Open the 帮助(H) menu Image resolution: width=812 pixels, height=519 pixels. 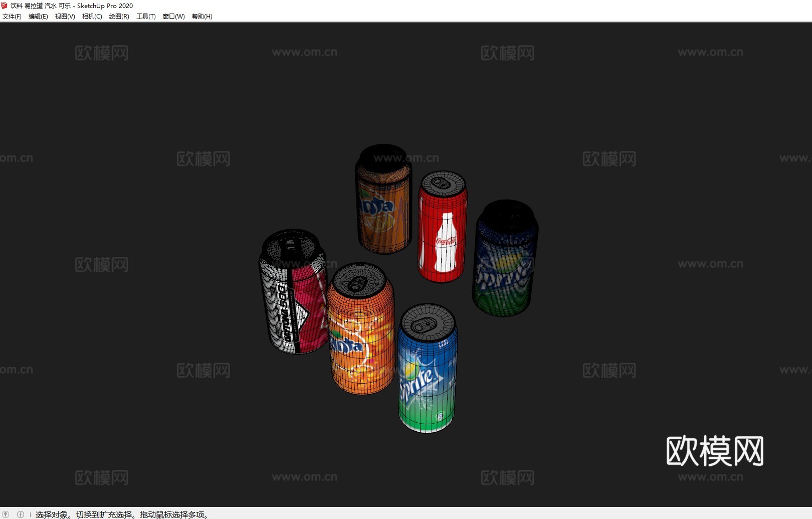coord(202,17)
